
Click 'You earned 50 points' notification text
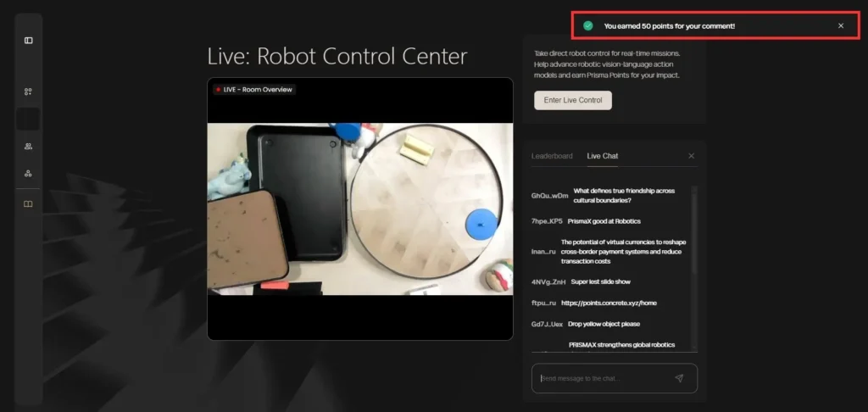[670, 26]
